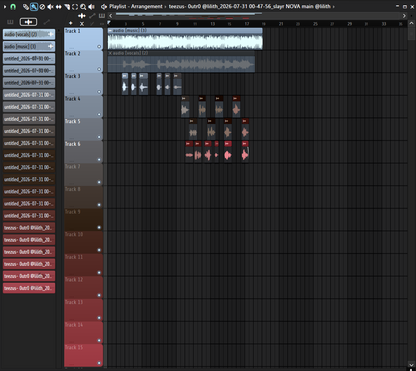Focus audio clips in the playlist header

tap(82, 16)
